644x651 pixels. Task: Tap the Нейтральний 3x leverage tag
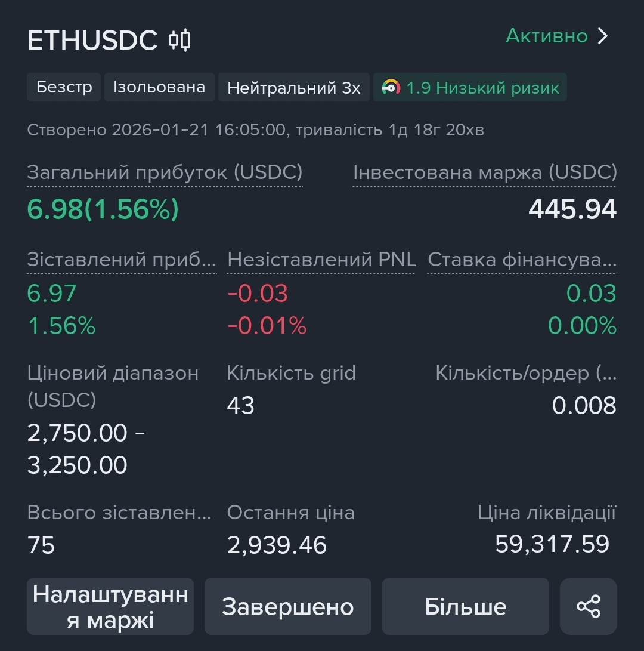(x=294, y=88)
